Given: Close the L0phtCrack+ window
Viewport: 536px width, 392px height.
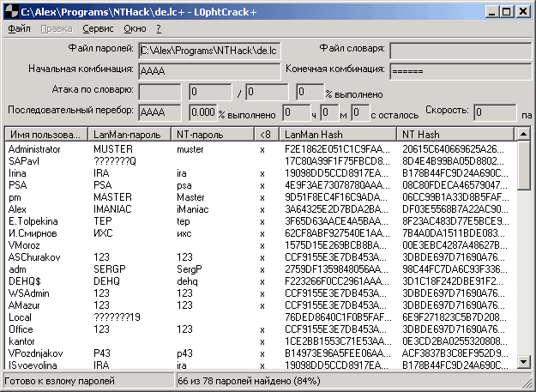Looking at the screenshot, I should [x=523, y=12].
